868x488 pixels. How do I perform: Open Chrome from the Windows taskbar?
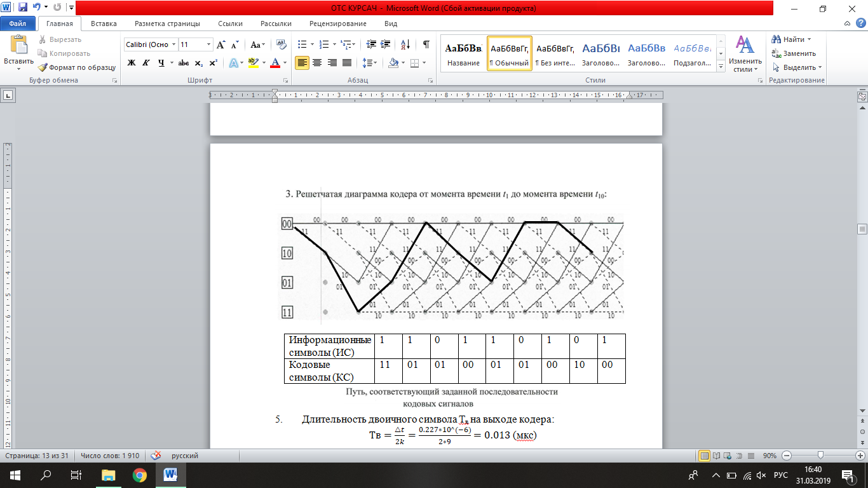[139, 475]
